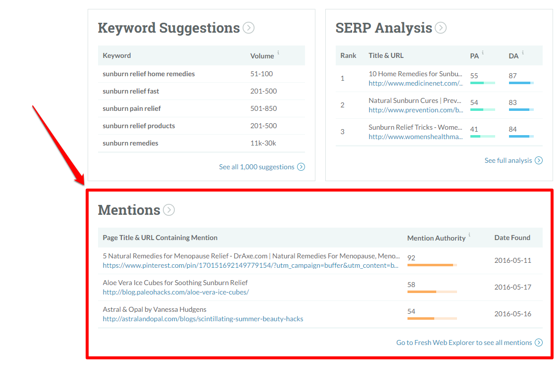Click info icon next to Mention Authority
The height and width of the screenshot is (392, 560).
(x=469, y=235)
